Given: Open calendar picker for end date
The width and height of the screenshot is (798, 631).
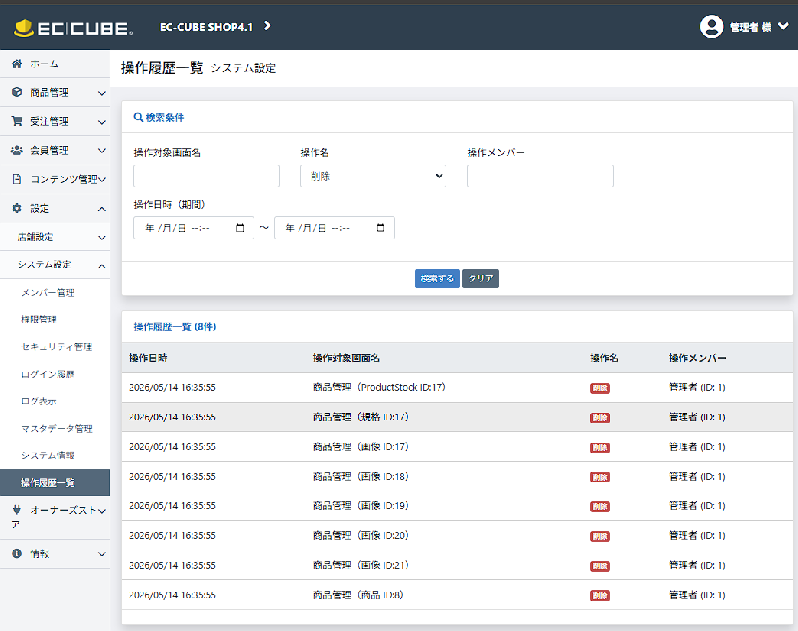Looking at the screenshot, I should [x=381, y=228].
